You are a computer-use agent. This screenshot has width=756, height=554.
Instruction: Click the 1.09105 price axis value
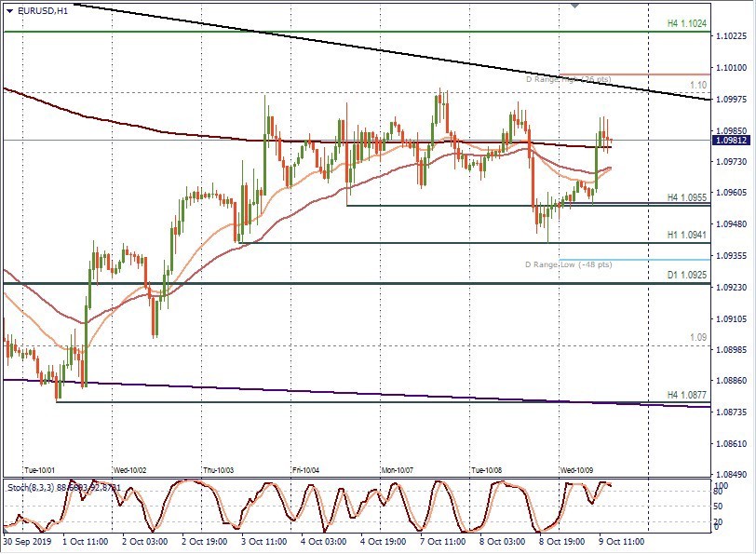coord(732,318)
